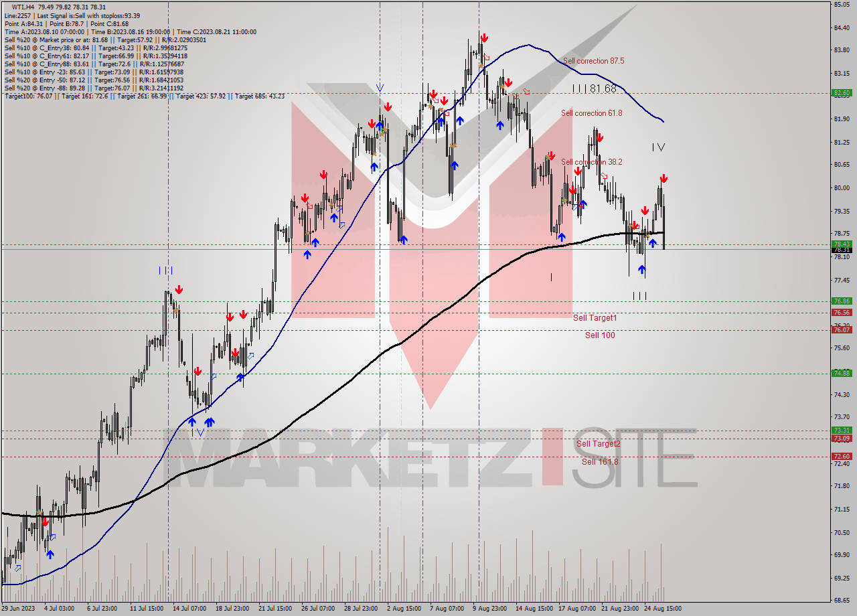Click the 'Sell correction 38.2' label
The image size is (857, 616).
(x=591, y=162)
